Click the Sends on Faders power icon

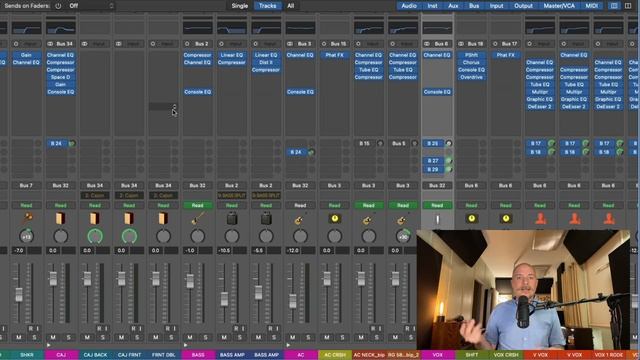pyautogui.click(x=58, y=6)
